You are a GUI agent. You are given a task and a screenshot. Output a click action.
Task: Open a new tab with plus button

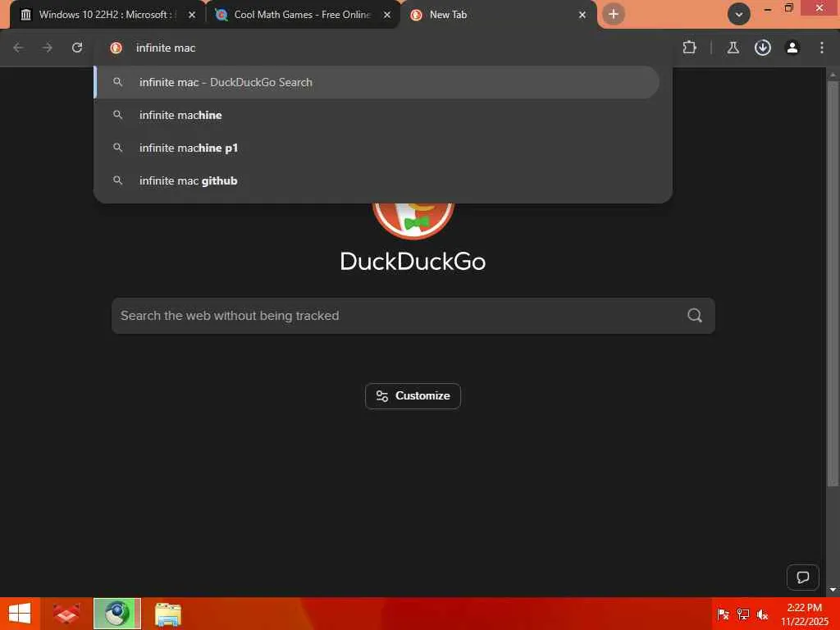tap(614, 14)
